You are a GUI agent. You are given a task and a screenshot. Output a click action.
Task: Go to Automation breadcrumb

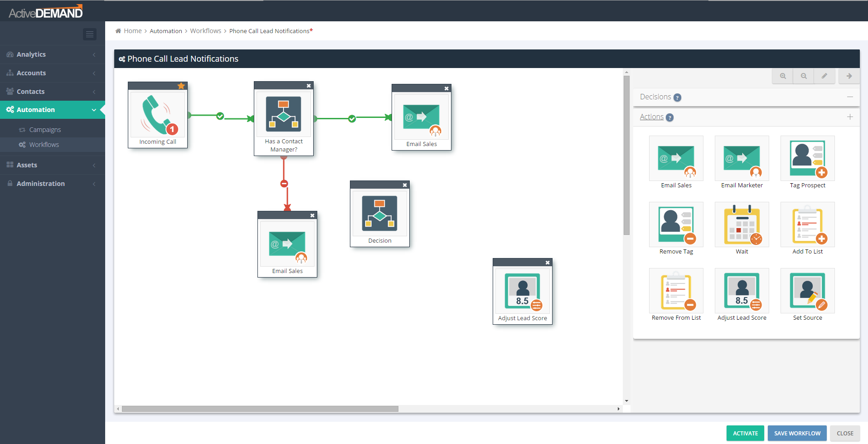coord(166,31)
